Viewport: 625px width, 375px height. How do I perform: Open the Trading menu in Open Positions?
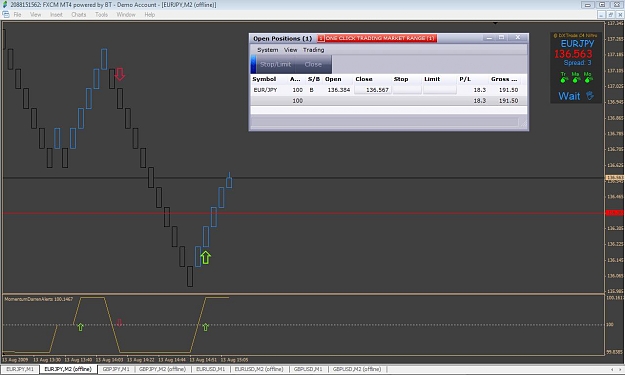pos(313,50)
